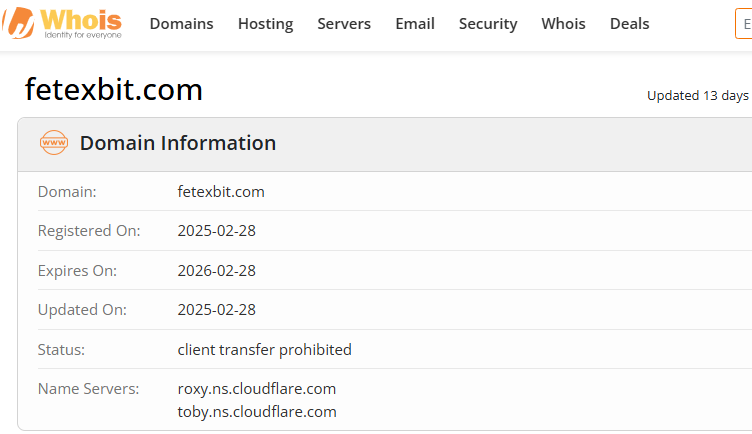752x434 pixels.
Task: Click the expiry date 2026-02-28
Action: click(x=217, y=270)
